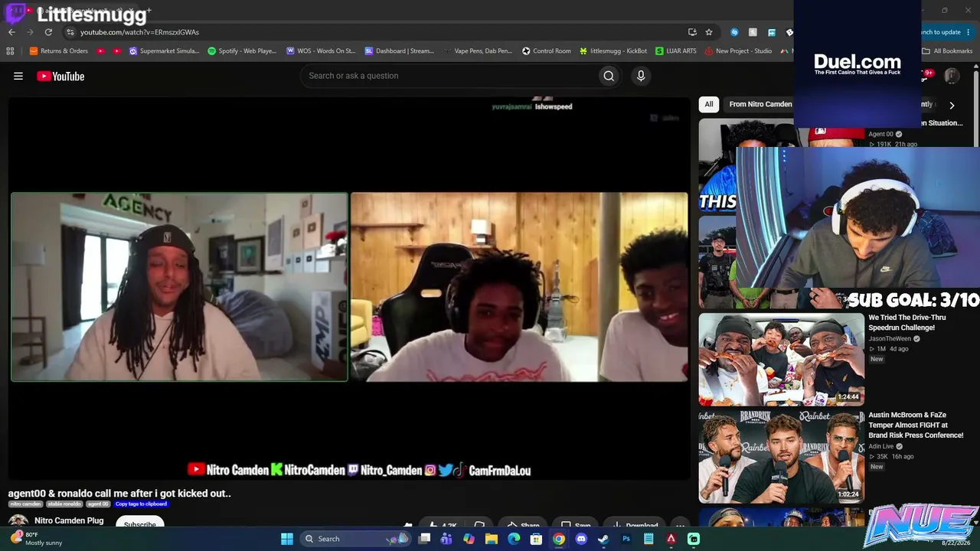Reload the YouTube page

pos(48,32)
